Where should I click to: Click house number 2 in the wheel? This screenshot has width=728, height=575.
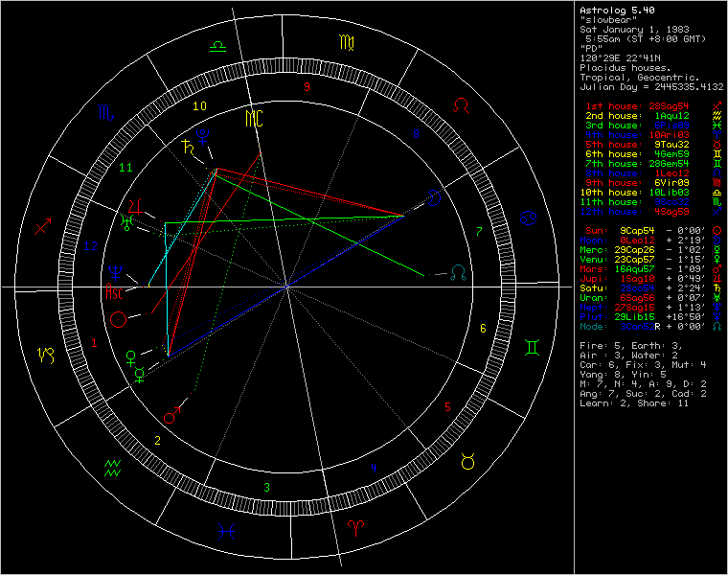[x=157, y=440]
